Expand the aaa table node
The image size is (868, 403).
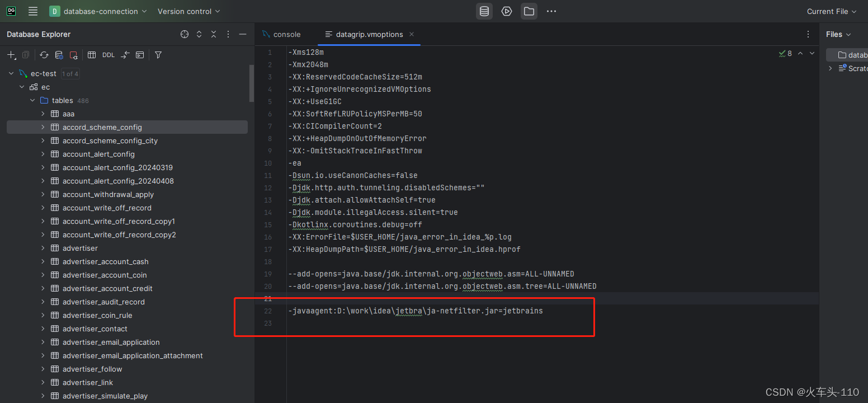pyautogui.click(x=43, y=114)
